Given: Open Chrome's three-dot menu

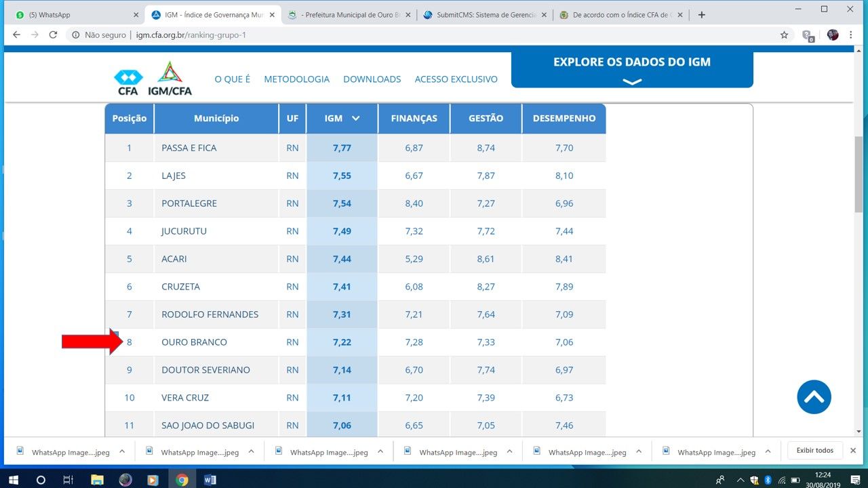Looking at the screenshot, I should [x=851, y=35].
